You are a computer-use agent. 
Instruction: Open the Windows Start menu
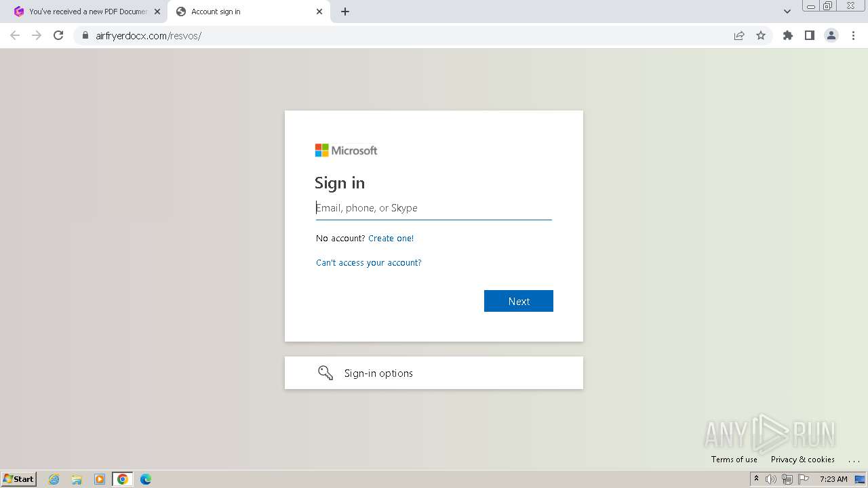point(19,479)
